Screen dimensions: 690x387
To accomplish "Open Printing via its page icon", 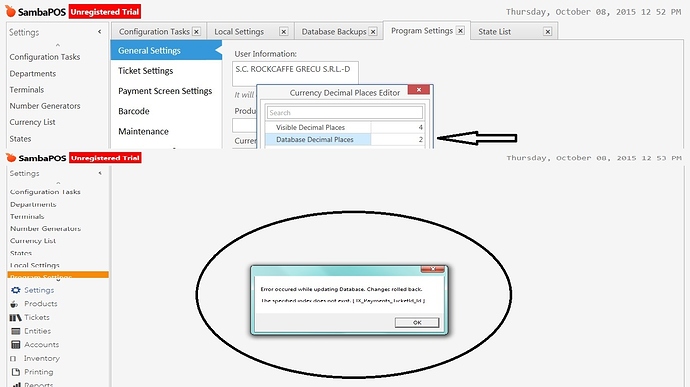I will coord(16,372).
